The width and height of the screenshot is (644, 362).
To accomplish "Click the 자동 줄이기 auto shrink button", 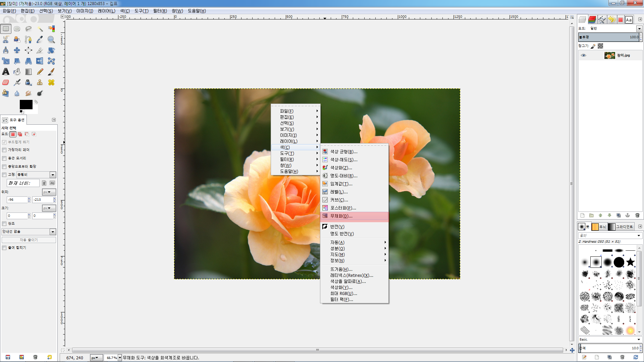I will [29, 240].
